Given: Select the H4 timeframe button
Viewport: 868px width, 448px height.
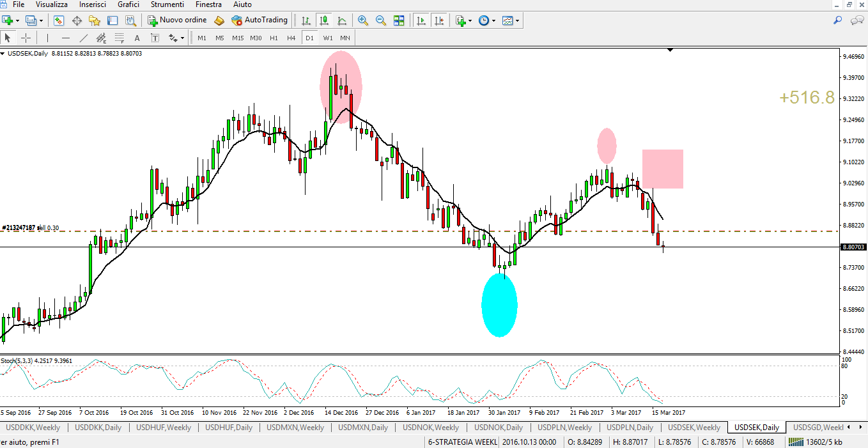Looking at the screenshot, I should coord(291,38).
